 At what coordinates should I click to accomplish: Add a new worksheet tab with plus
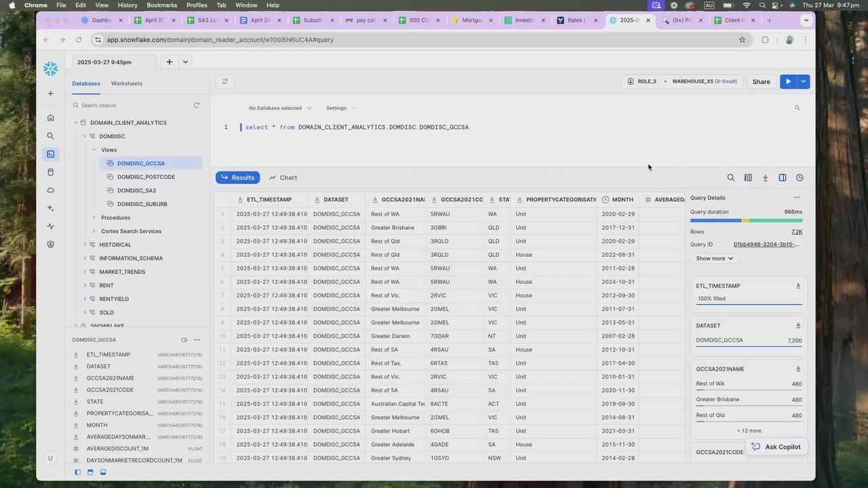pos(170,62)
